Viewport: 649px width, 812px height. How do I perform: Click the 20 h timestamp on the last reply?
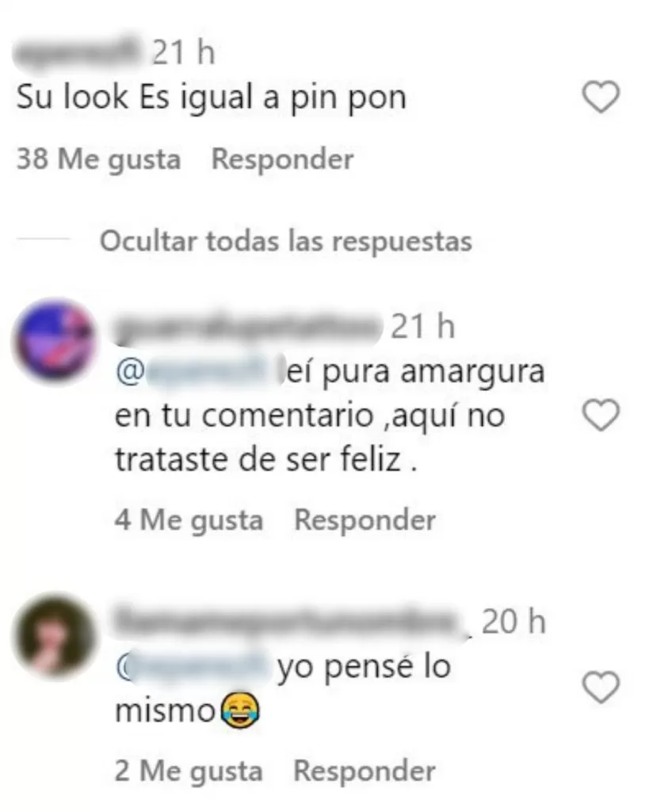[513, 621]
